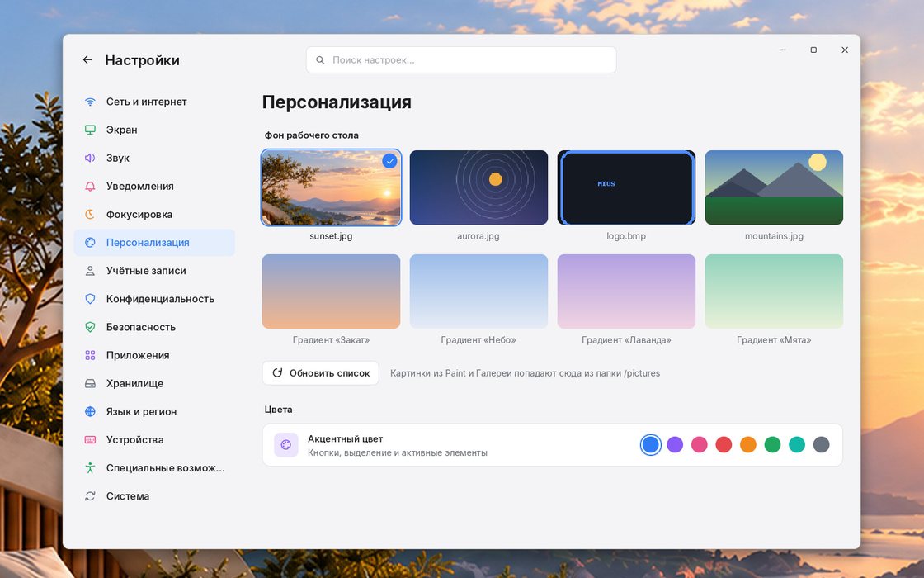The image size is (924, 578).
Task: Click the magnifier icon in the search box
Action: (x=321, y=60)
